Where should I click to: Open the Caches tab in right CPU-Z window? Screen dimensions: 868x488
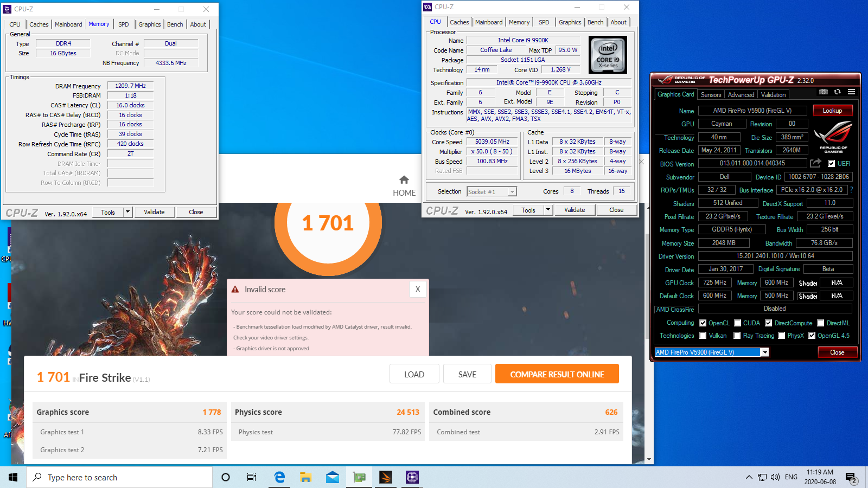pos(459,22)
